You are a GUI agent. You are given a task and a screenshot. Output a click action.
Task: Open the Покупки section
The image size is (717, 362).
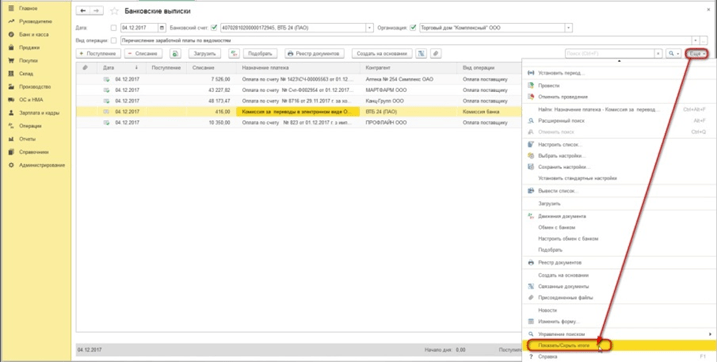[x=28, y=60]
